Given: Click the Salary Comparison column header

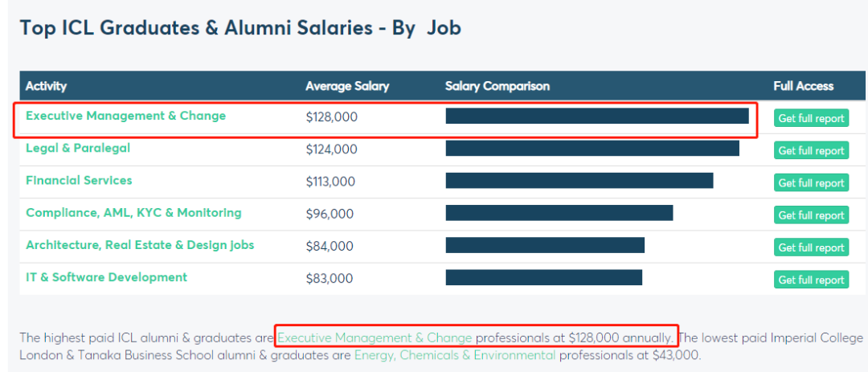Looking at the screenshot, I should point(497,86).
